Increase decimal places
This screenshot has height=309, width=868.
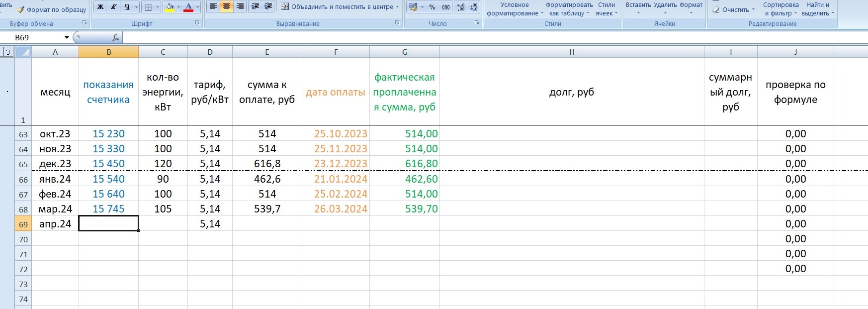pos(461,7)
